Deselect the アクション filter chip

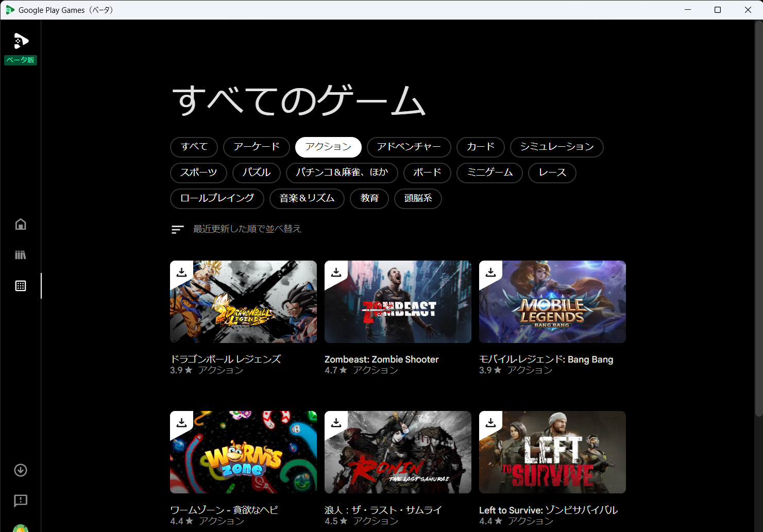tap(328, 147)
